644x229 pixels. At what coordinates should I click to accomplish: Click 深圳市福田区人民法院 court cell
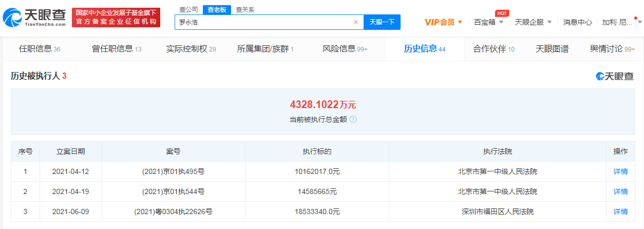497,212
